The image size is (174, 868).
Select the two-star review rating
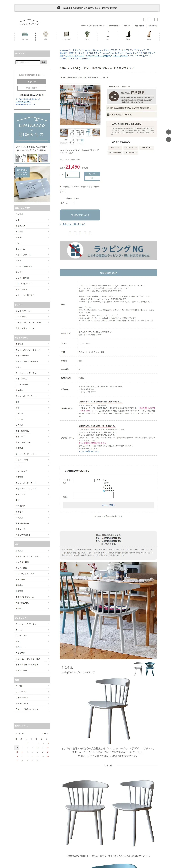[x=104, y=483]
